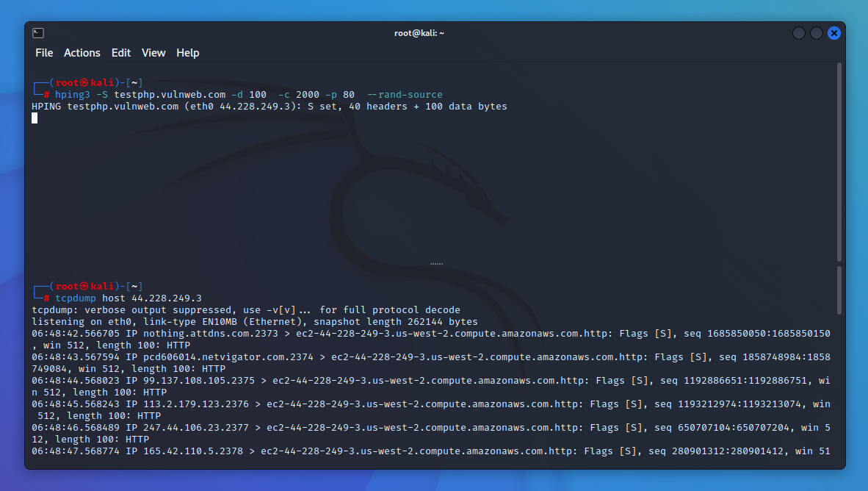Image resolution: width=868 pixels, height=491 pixels.
Task: Click 'root@kali: ~' window title
Action: tap(419, 33)
